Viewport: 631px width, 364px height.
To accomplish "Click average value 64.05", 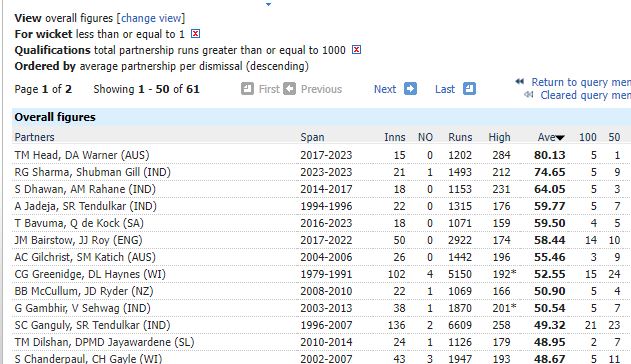I will (x=550, y=189).
